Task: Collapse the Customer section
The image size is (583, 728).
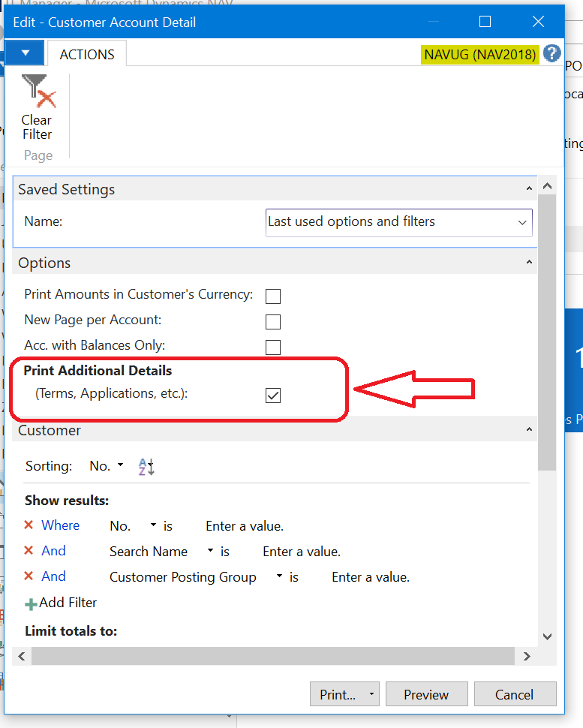Action: click(530, 429)
